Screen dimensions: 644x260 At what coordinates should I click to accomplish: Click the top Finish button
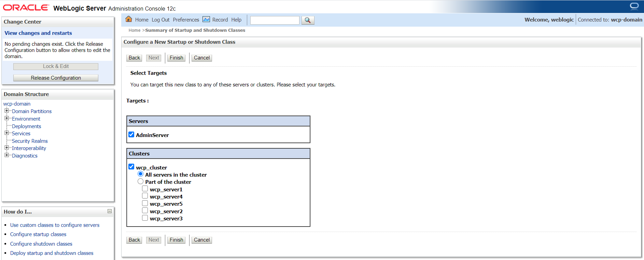point(177,58)
